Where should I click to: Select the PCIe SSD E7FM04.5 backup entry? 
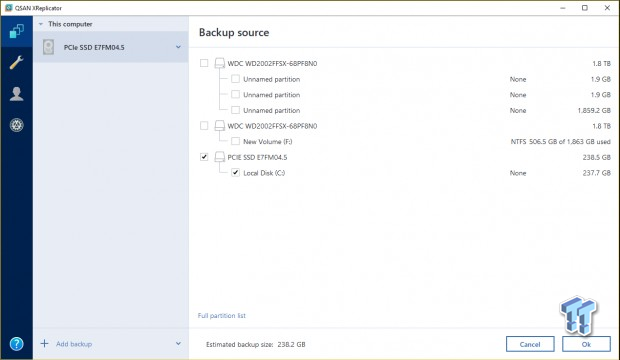click(111, 47)
